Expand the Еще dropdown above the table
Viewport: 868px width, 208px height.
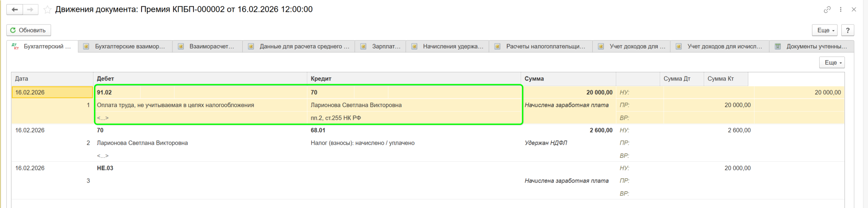832,62
